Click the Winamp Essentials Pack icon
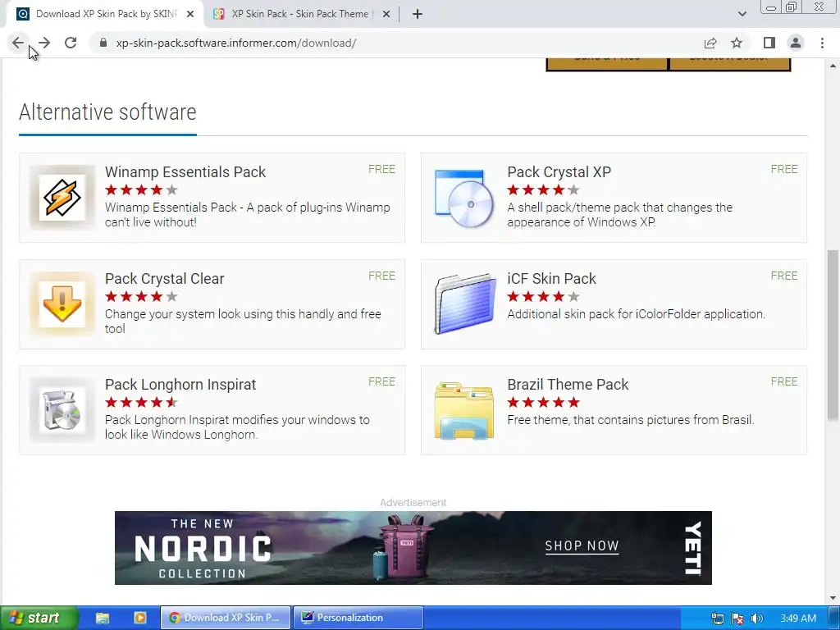This screenshot has width=840, height=630. (62, 198)
